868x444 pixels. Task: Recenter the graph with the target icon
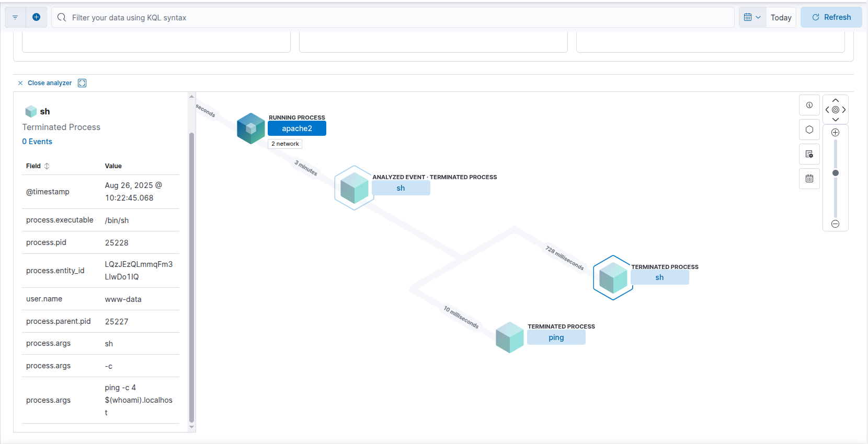pos(835,110)
